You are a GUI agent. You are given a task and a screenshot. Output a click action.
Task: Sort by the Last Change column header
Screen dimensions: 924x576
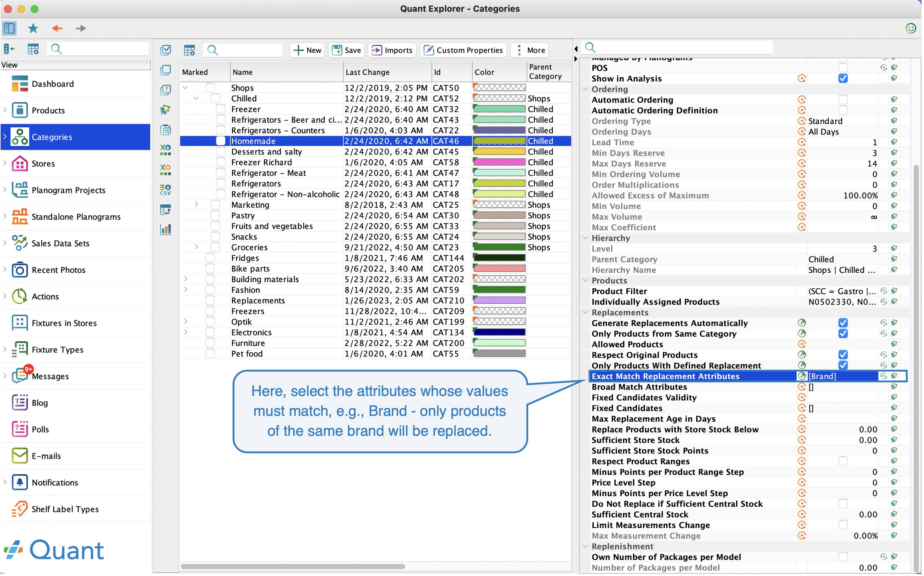[388, 72]
